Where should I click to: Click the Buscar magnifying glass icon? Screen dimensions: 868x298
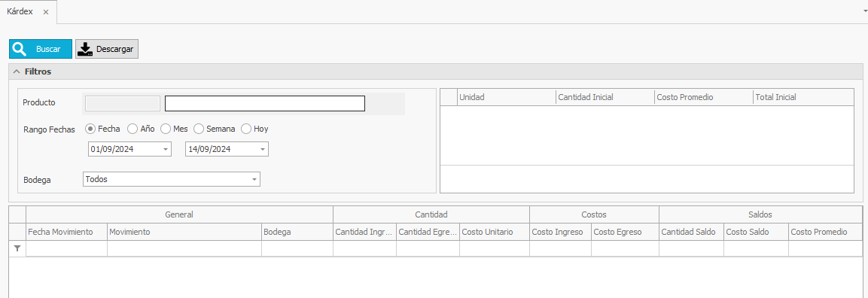pyautogui.click(x=20, y=49)
